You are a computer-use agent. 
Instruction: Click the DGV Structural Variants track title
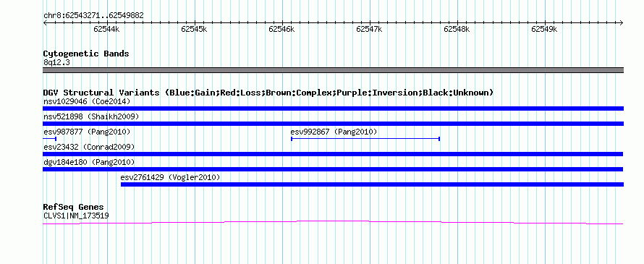pos(268,93)
